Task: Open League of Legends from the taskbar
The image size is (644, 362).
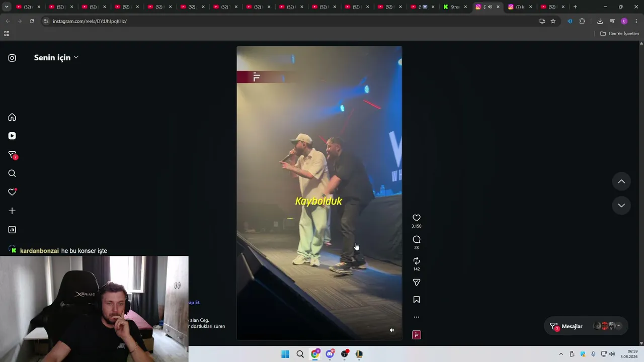Action: [359, 354]
